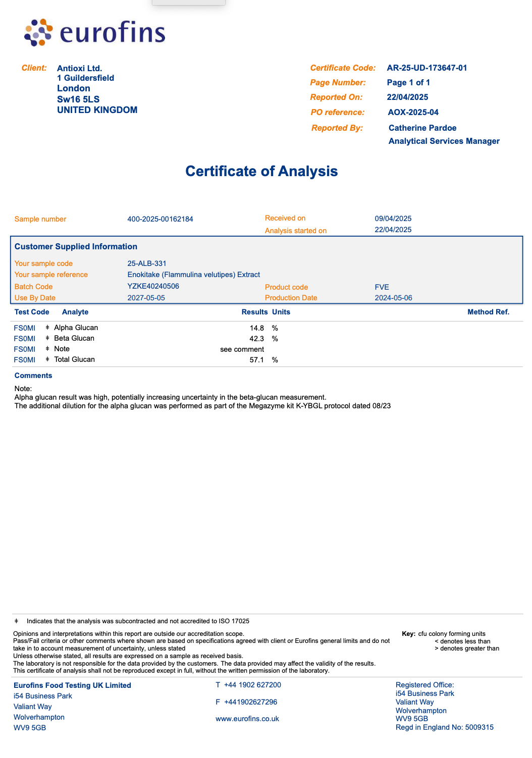
Task: Select the batch code YZKE40240506
Action: [x=153, y=286]
